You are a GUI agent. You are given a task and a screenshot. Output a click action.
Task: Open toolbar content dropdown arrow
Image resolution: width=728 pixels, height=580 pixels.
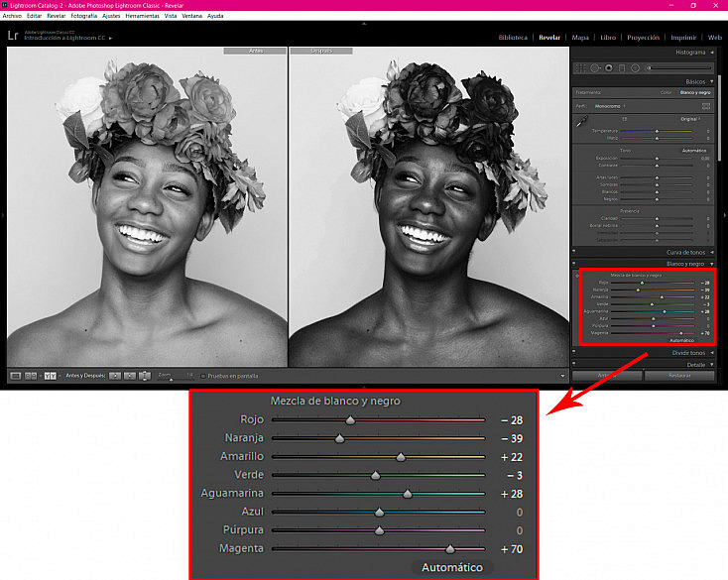point(562,376)
